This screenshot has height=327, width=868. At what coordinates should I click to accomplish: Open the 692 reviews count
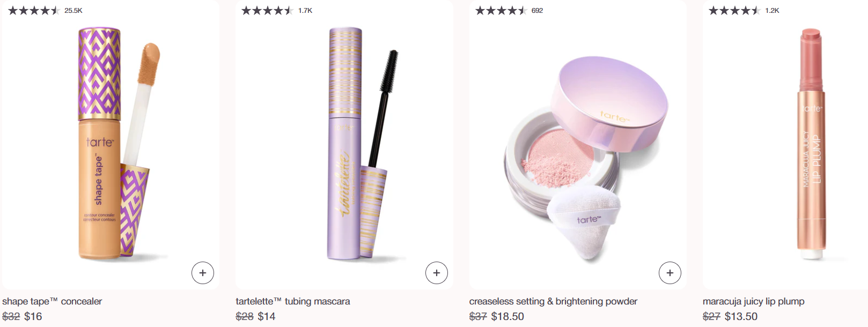point(537,11)
